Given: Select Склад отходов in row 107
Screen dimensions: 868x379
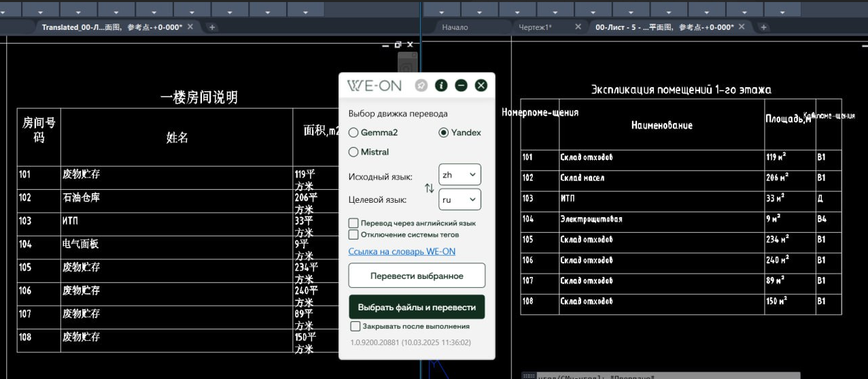Looking at the screenshot, I should 586,280.
